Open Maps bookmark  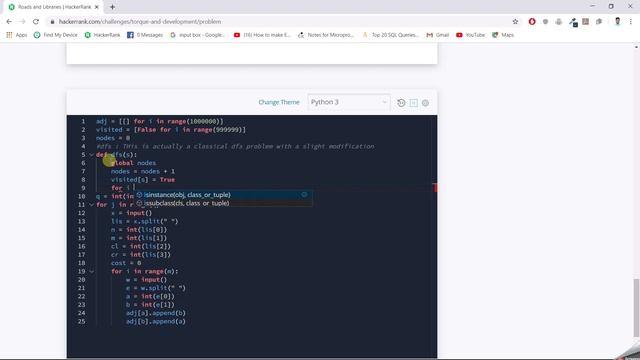click(x=503, y=35)
